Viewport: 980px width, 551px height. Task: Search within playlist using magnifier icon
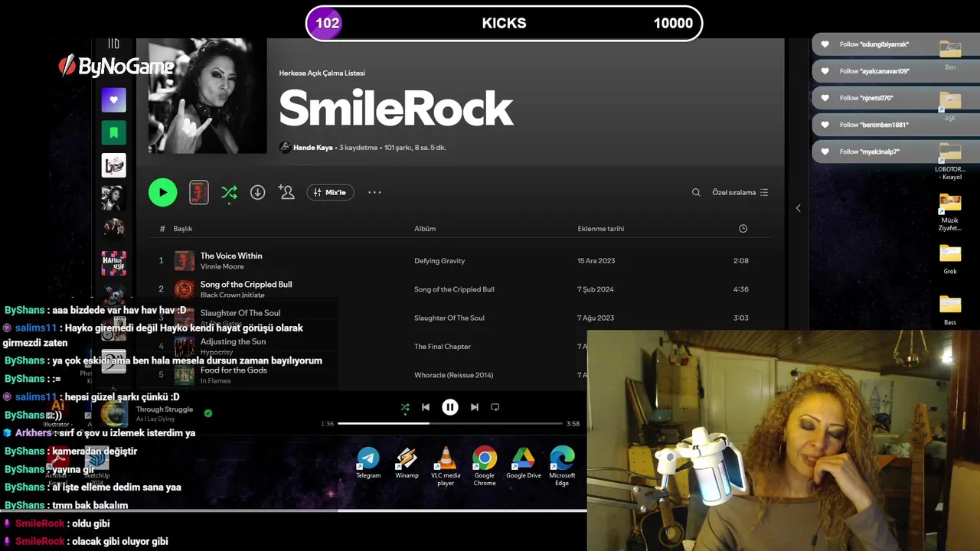[x=696, y=193]
